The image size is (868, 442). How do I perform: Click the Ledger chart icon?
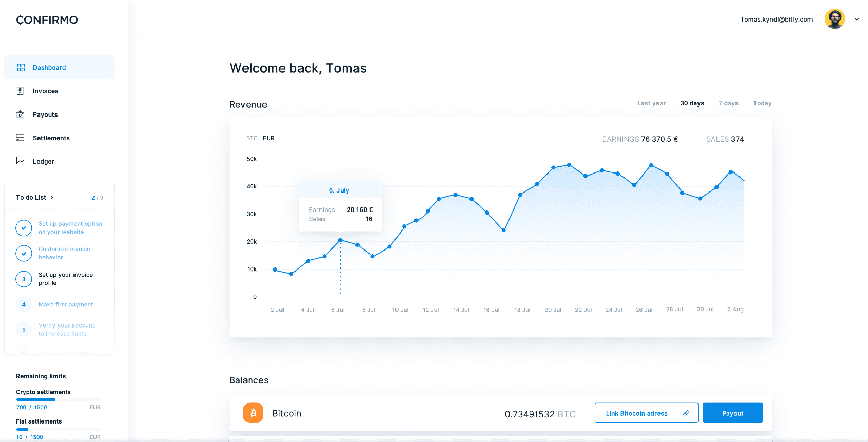(20, 161)
